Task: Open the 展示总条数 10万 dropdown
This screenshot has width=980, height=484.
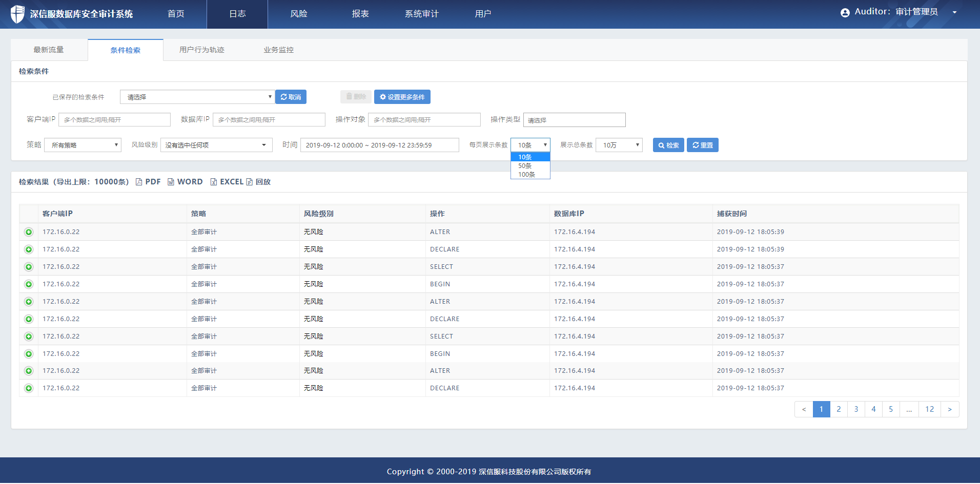Action: point(619,145)
